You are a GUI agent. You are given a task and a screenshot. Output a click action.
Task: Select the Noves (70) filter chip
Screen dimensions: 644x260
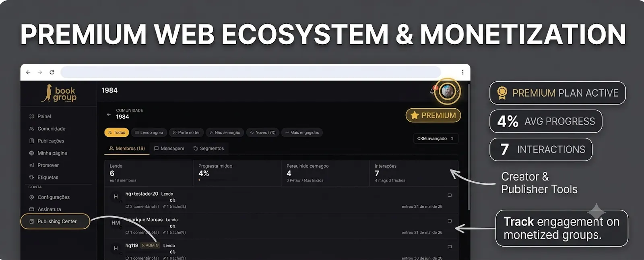(x=263, y=132)
